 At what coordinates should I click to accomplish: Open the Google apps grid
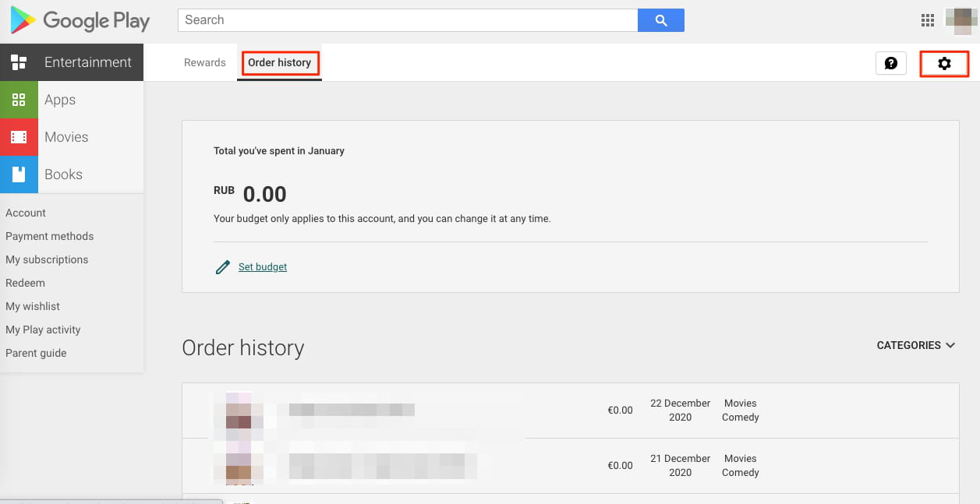click(927, 20)
